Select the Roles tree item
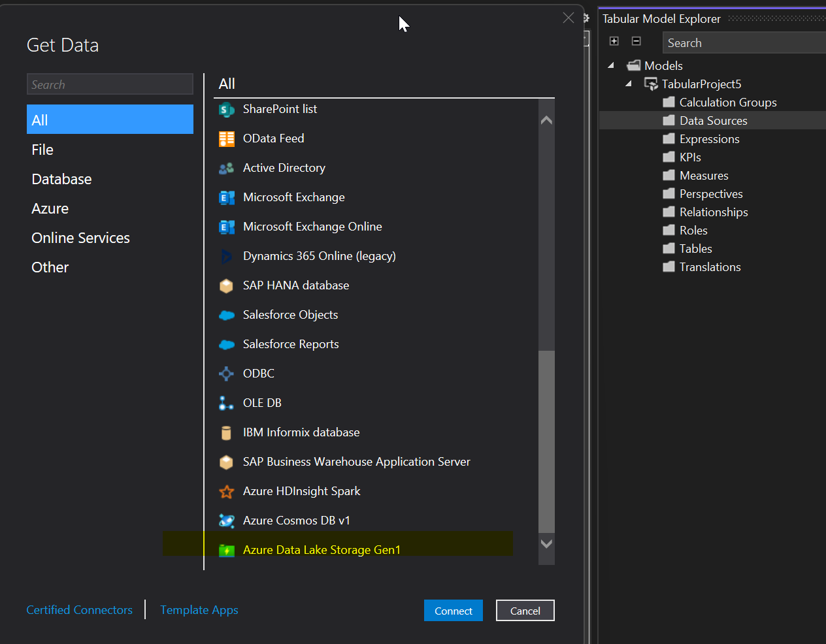The image size is (826, 644). coord(693,231)
